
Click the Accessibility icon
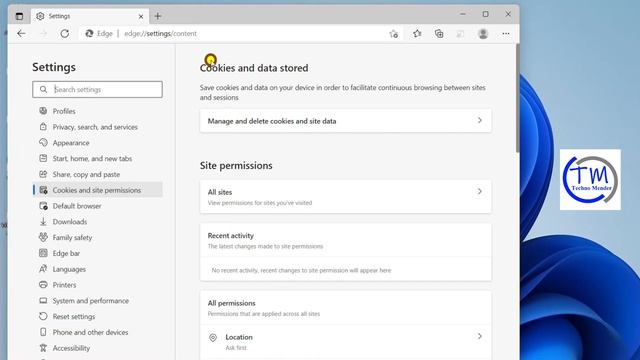pos(43,348)
